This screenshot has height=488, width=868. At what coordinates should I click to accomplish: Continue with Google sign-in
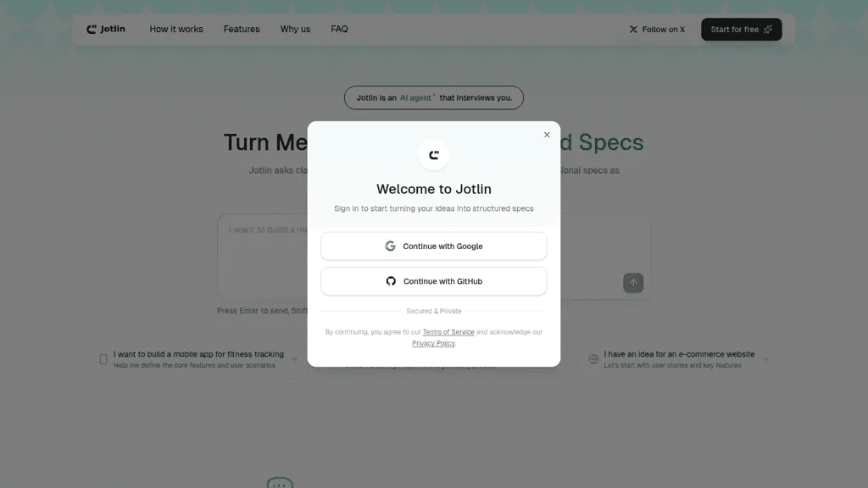click(434, 247)
